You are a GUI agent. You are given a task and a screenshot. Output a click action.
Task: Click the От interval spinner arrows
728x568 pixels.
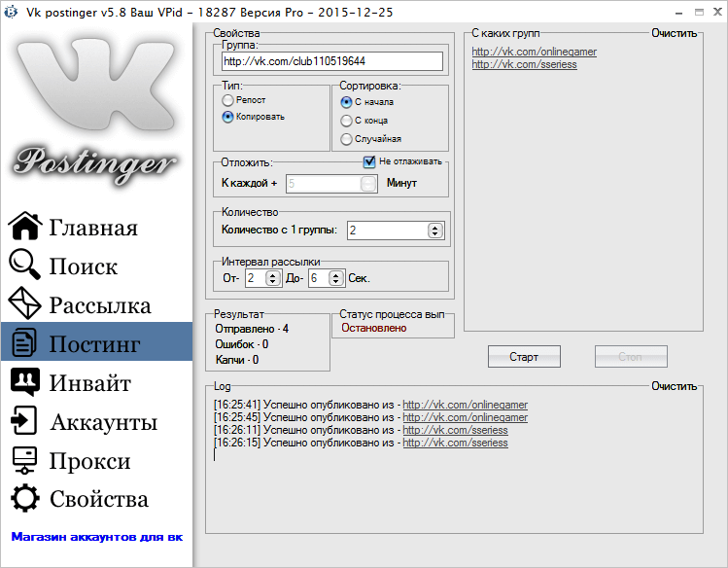[273, 278]
